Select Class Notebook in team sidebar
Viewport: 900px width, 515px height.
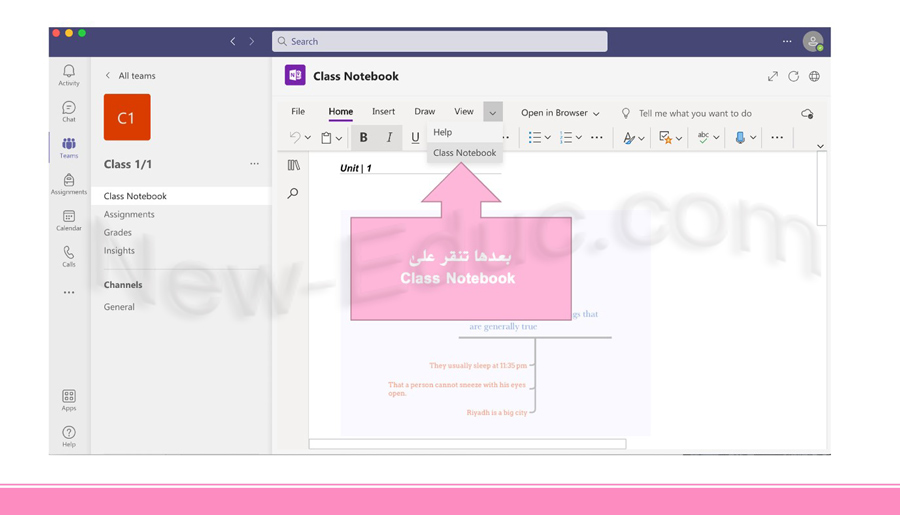pos(181,196)
